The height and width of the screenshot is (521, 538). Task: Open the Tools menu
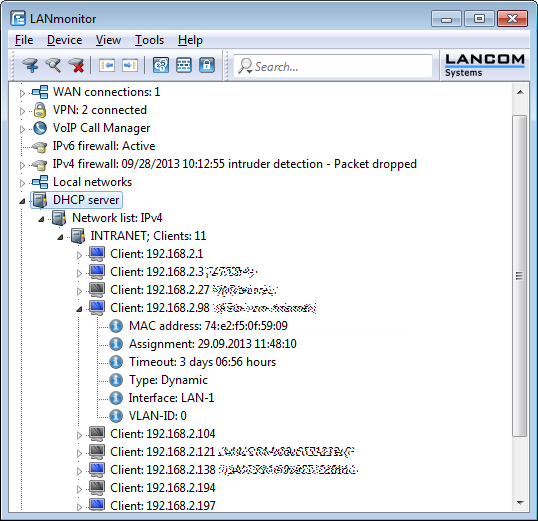coord(149,40)
